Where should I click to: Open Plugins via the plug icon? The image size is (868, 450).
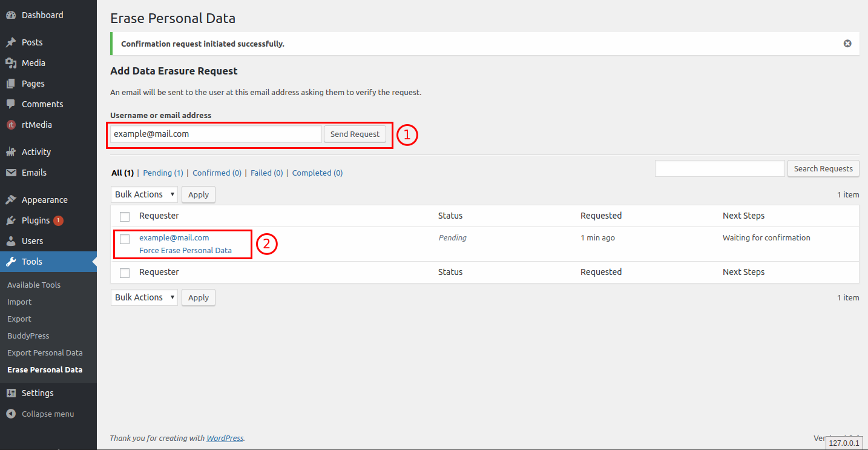10,220
